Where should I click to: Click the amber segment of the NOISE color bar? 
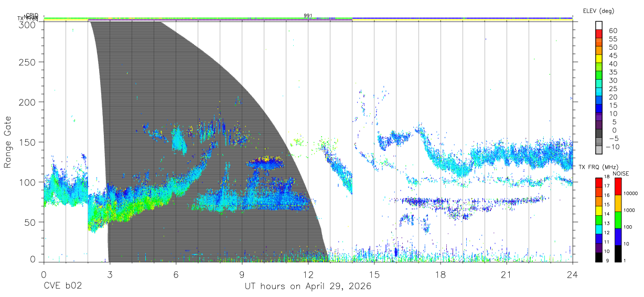(x=618, y=203)
